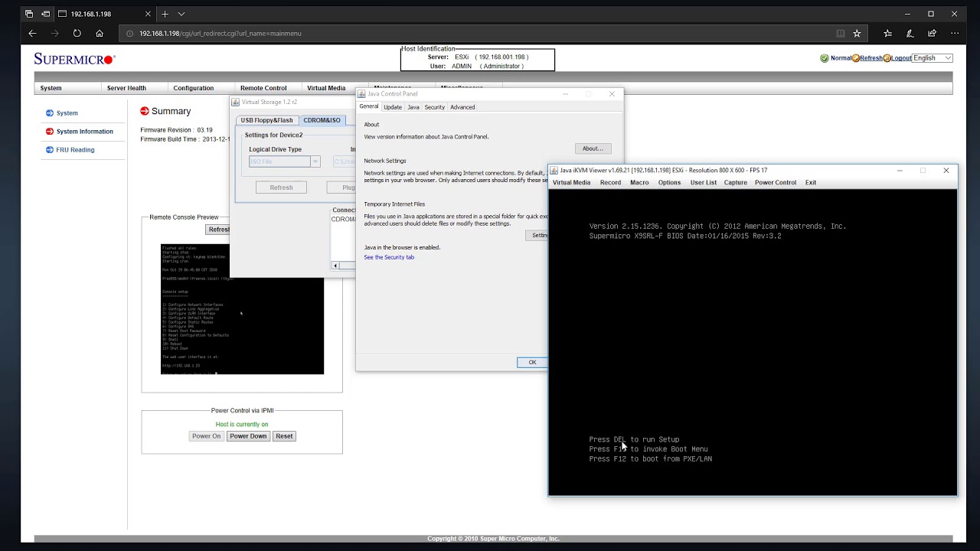Open the Remote Control menu

click(263, 88)
